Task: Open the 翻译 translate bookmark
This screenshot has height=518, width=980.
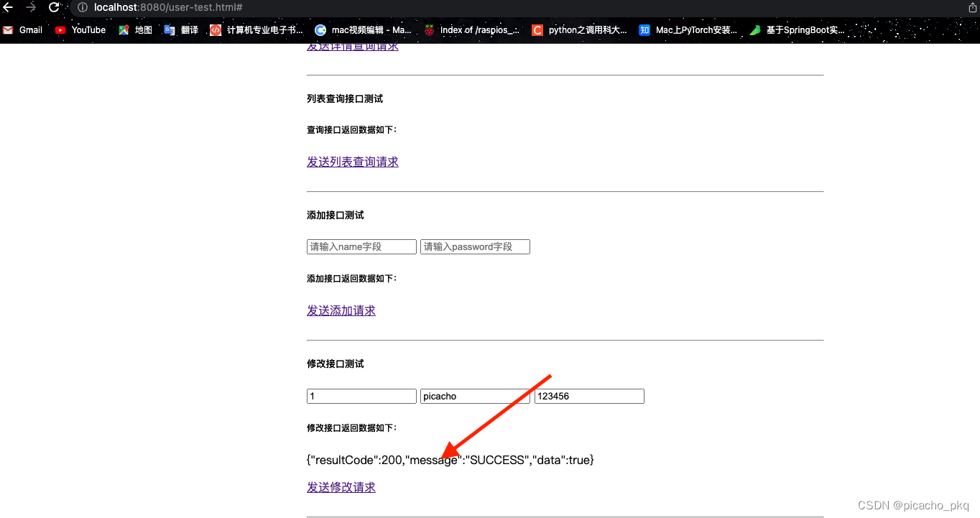Action: (181, 30)
